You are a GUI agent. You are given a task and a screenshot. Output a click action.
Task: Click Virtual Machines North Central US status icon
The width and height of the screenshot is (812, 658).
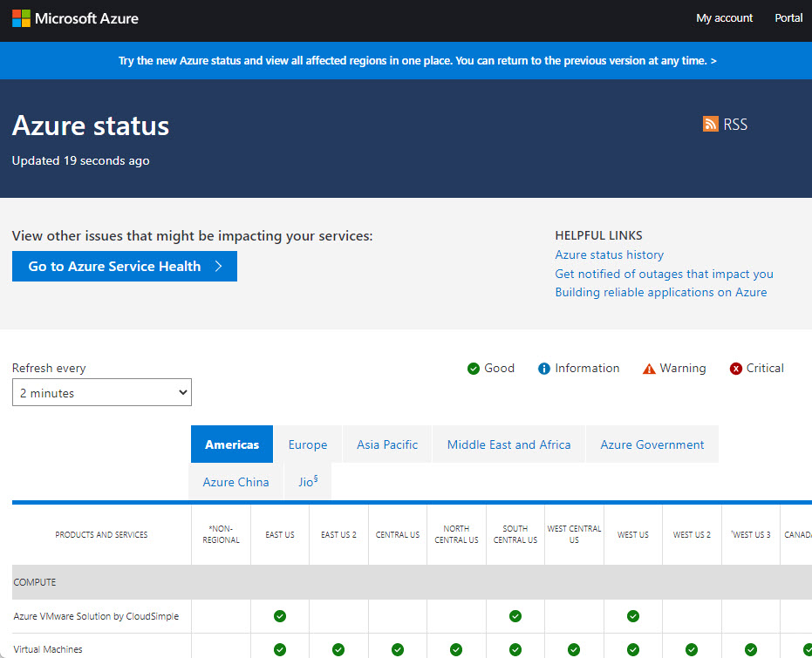click(x=456, y=649)
